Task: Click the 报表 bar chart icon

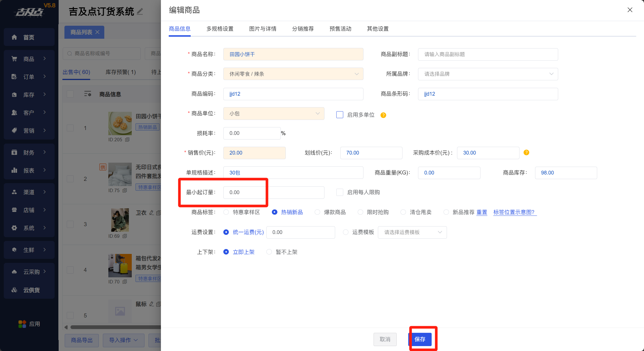Action: click(14, 170)
